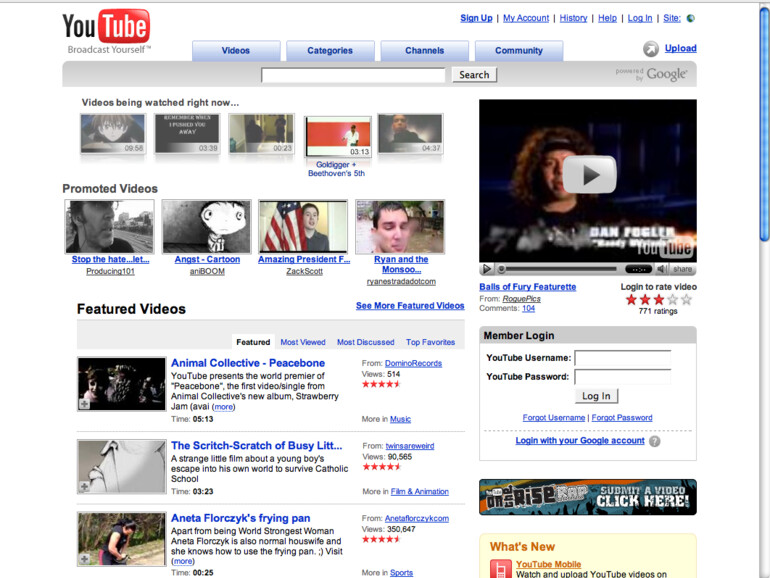Click Login with your Google account
The image size is (770, 578).
(x=579, y=440)
